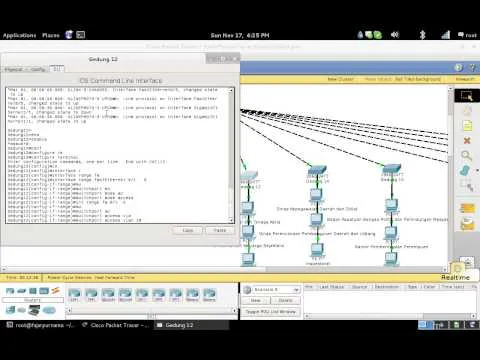The image size is (480, 360).
Task: Click device list horizontal scrollbar
Action: (151, 310)
